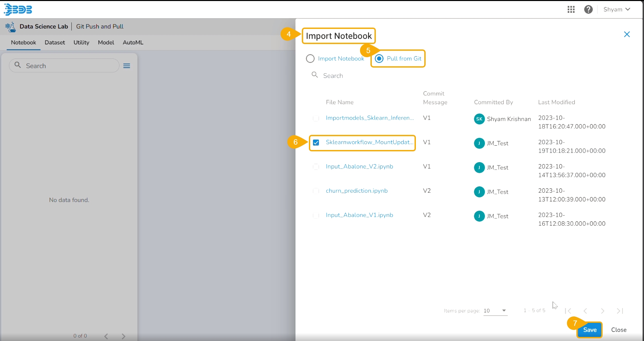Image resolution: width=644 pixels, height=341 pixels.
Task: Click the magnifier in the notebook list search
Action: (18, 65)
